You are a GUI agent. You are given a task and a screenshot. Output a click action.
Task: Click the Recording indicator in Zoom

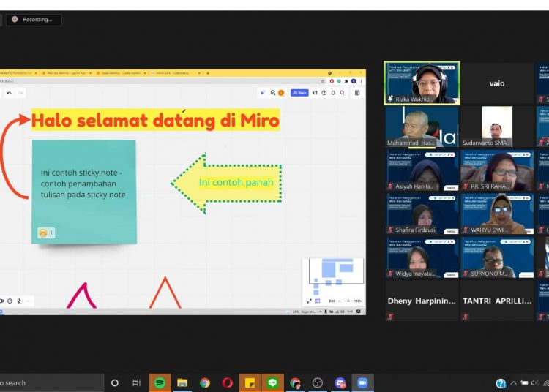(x=34, y=20)
